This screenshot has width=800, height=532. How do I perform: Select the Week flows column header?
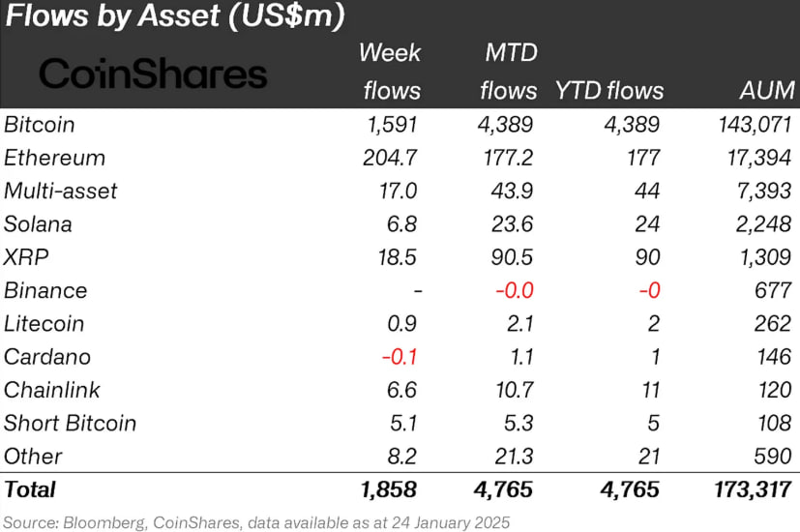point(390,72)
